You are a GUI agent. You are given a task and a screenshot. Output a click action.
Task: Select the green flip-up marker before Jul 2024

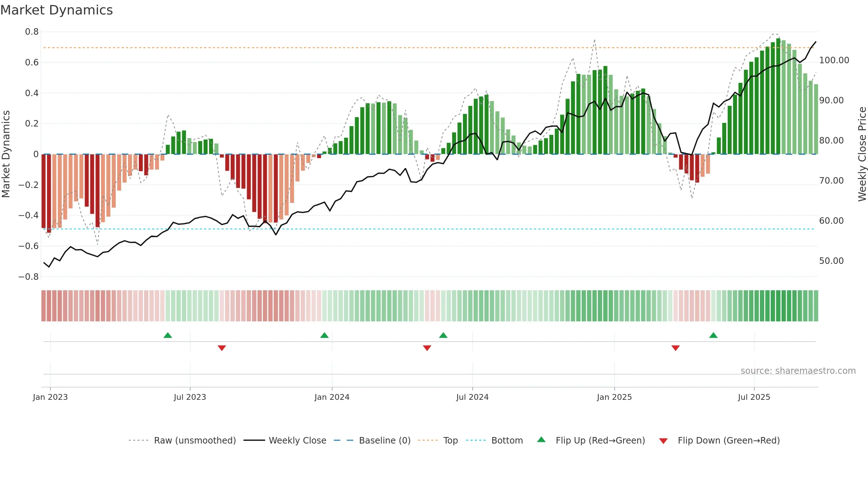coord(443,335)
